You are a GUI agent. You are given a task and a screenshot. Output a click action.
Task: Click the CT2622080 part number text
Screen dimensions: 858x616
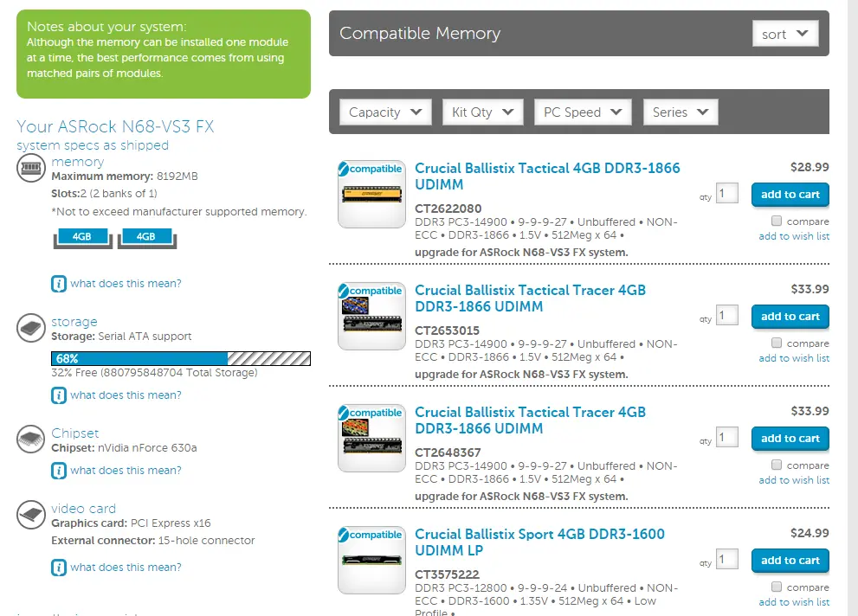448,209
